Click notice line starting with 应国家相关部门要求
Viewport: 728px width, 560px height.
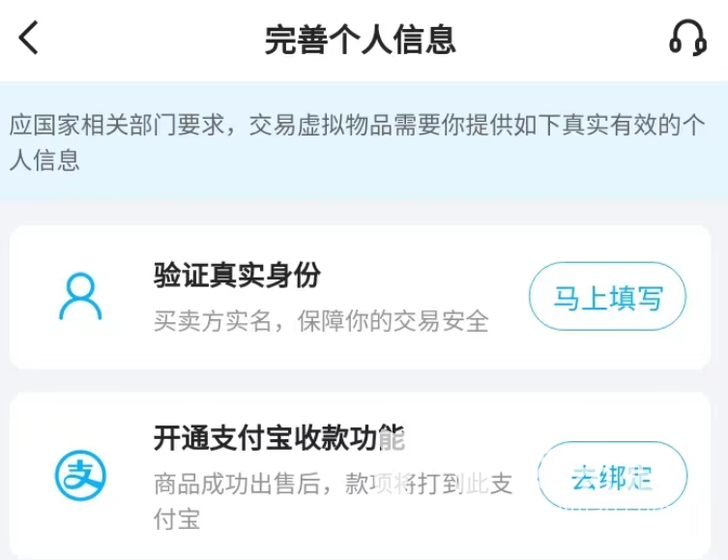[364, 126]
